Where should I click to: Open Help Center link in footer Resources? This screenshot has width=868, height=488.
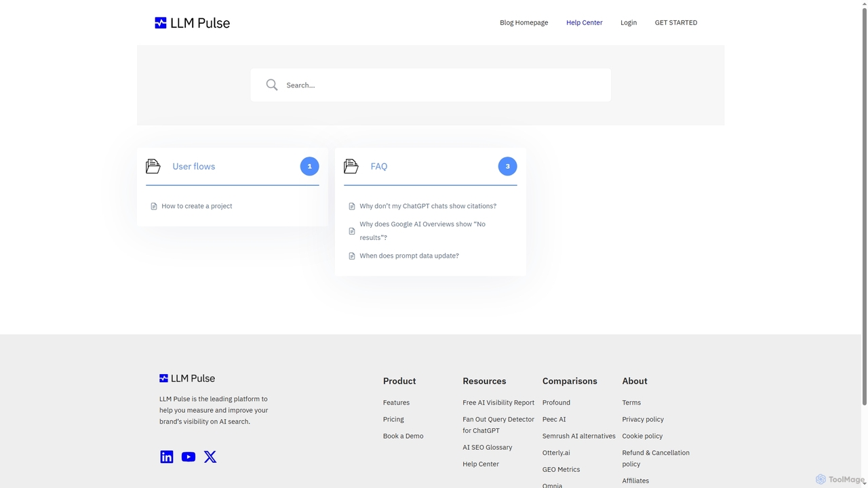481,464
